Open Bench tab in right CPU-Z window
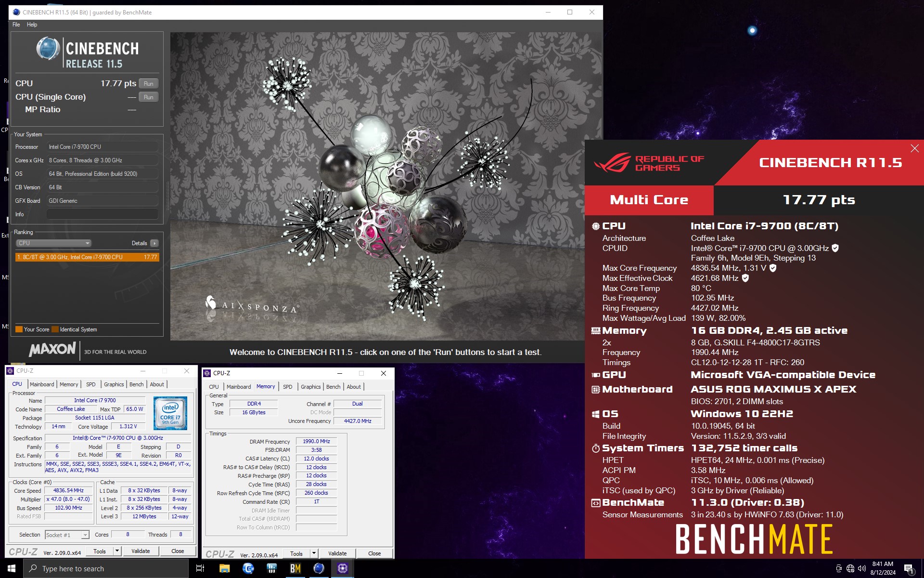 tap(334, 387)
